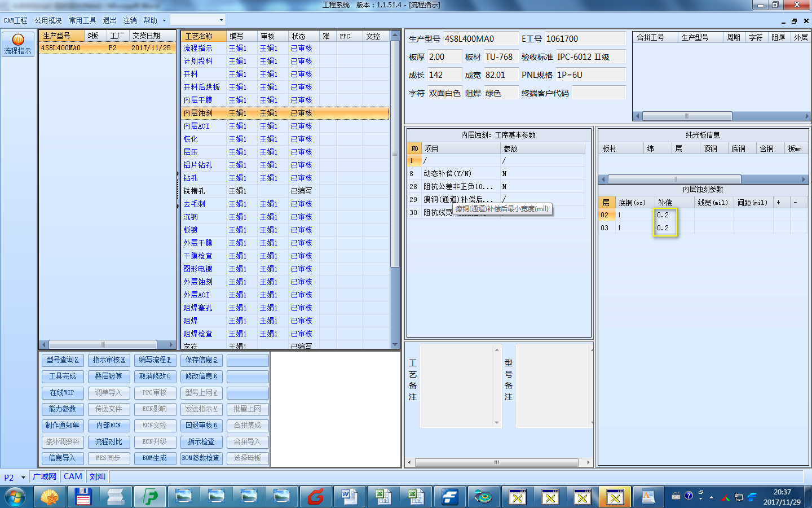Click the 取消修改C button
This screenshot has width=812, height=508.
pyautogui.click(x=155, y=376)
